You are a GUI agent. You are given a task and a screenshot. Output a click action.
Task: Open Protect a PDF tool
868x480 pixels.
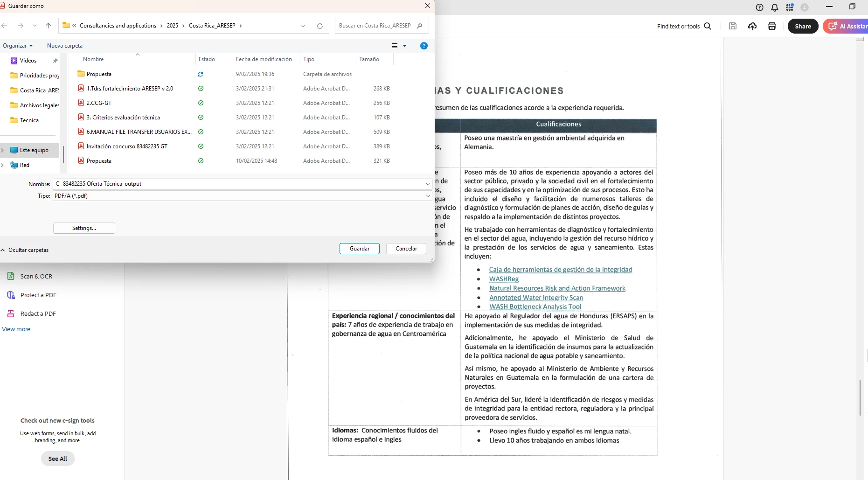(x=32, y=295)
